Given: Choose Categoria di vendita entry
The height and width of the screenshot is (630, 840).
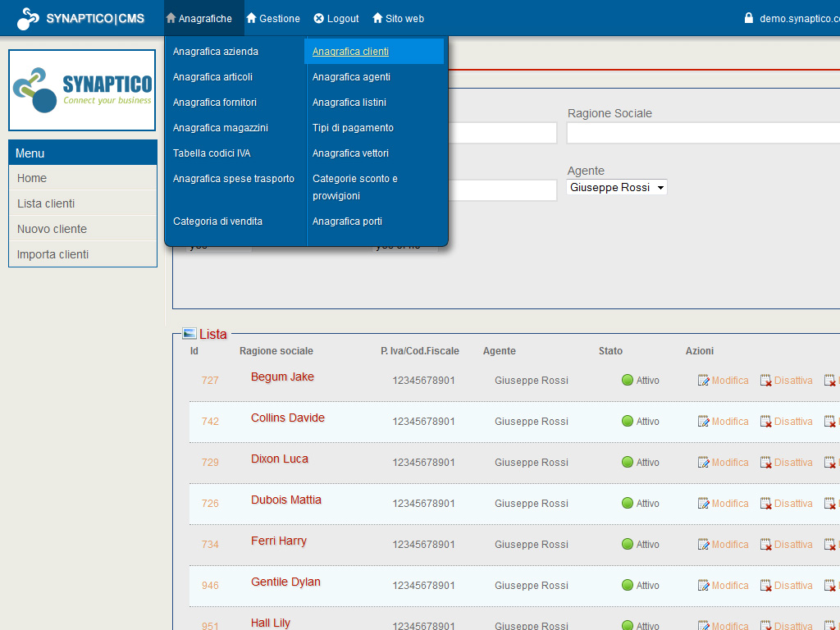Looking at the screenshot, I should point(217,221).
